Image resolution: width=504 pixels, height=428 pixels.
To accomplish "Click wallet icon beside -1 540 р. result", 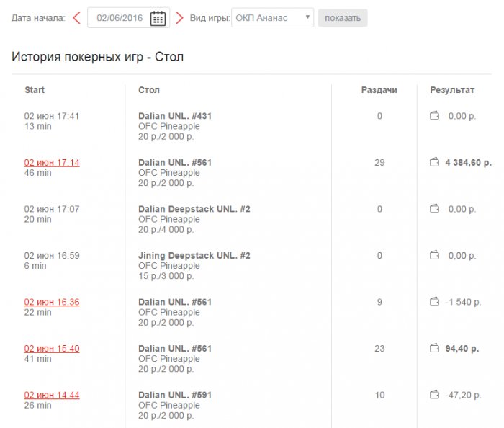I will (434, 302).
